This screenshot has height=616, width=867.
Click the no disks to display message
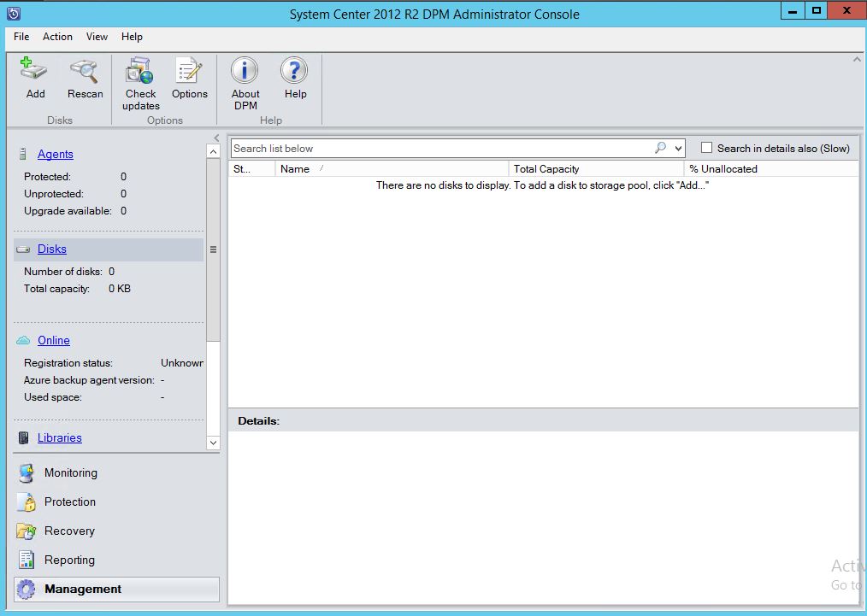[x=542, y=185]
